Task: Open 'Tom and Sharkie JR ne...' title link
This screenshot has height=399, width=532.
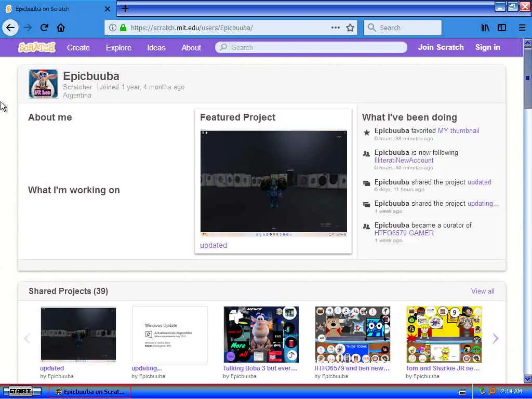Action: (443, 368)
